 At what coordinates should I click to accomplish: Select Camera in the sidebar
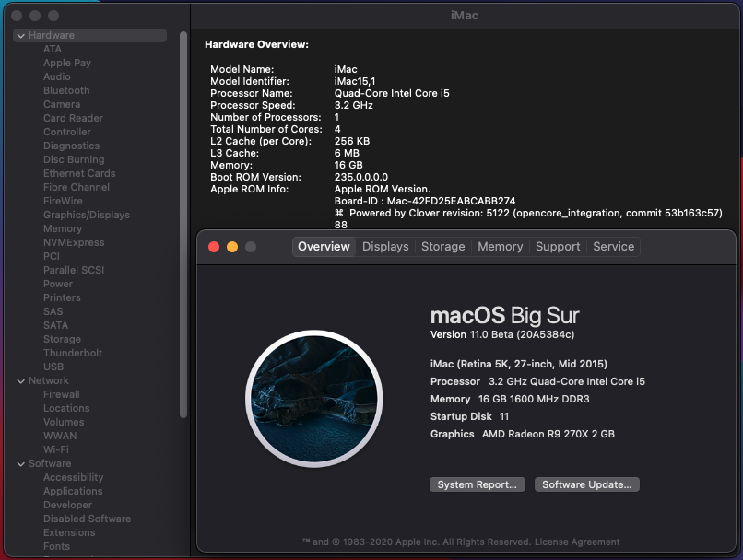pos(62,104)
